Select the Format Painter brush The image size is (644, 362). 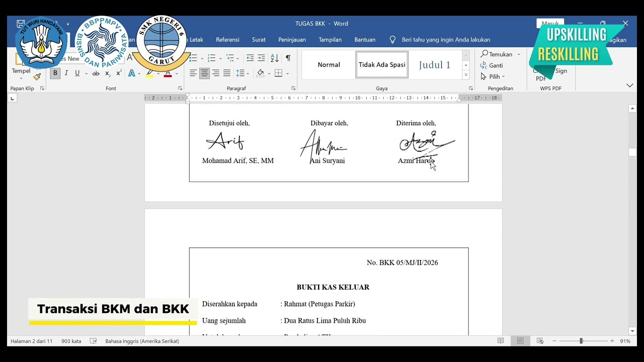click(x=37, y=77)
